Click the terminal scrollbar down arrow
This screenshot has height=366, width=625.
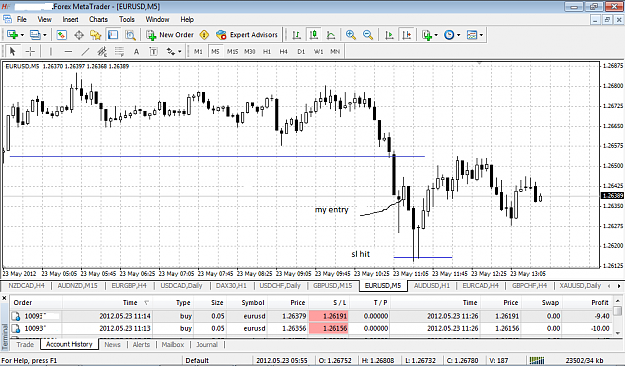(617, 333)
